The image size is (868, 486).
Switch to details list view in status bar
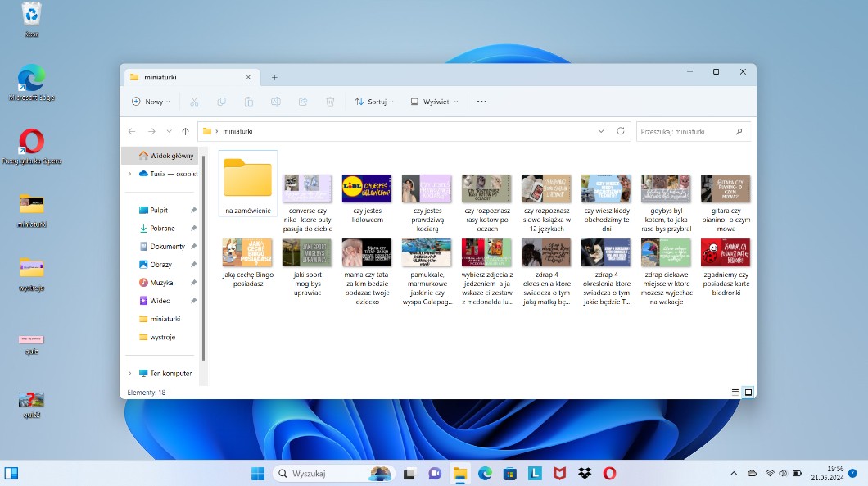(x=735, y=393)
